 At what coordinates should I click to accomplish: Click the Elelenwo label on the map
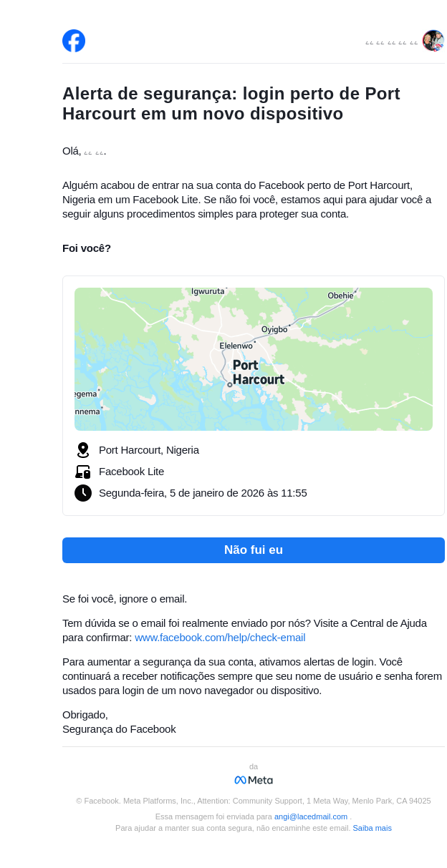click(236, 346)
